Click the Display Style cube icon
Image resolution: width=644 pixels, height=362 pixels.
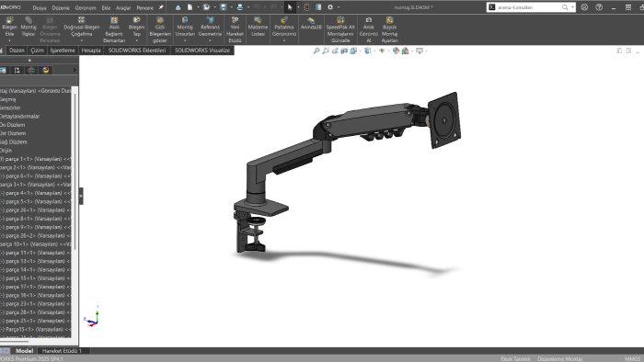click(x=368, y=51)
